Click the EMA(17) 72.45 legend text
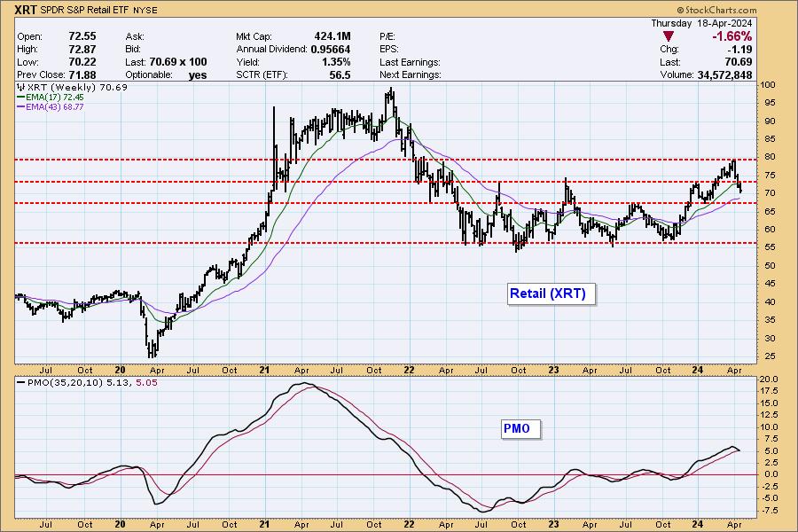Screen dimensions: 798x532 click(55, 98)
